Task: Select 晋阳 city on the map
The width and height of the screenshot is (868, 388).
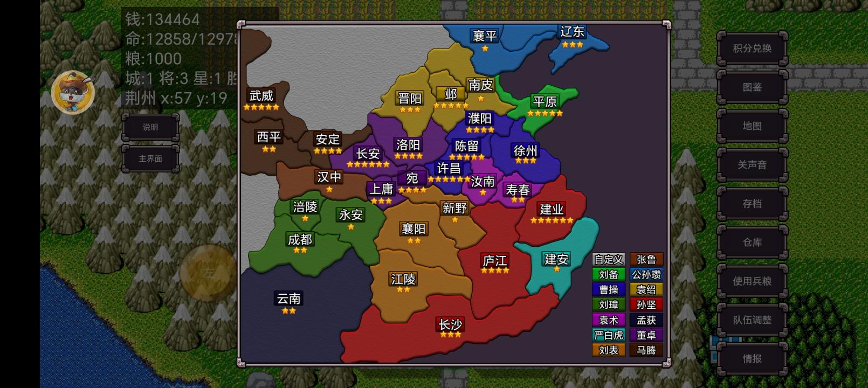Action: [410, 99]
